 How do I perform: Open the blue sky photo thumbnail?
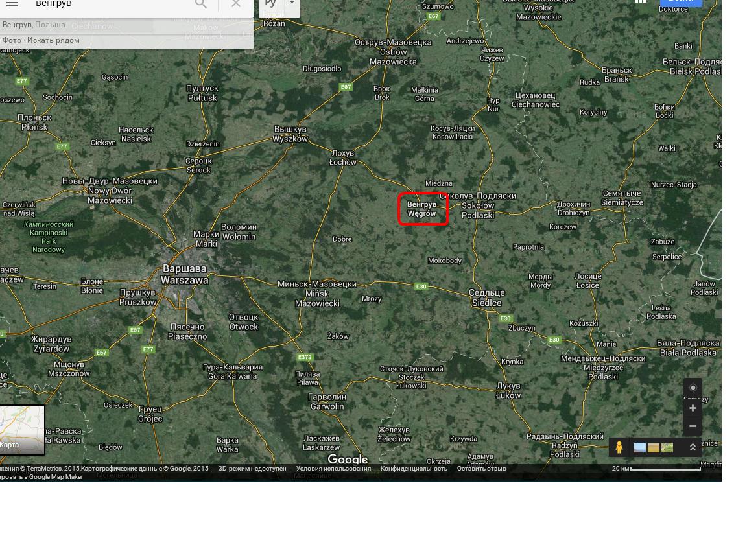coord(640,448)
